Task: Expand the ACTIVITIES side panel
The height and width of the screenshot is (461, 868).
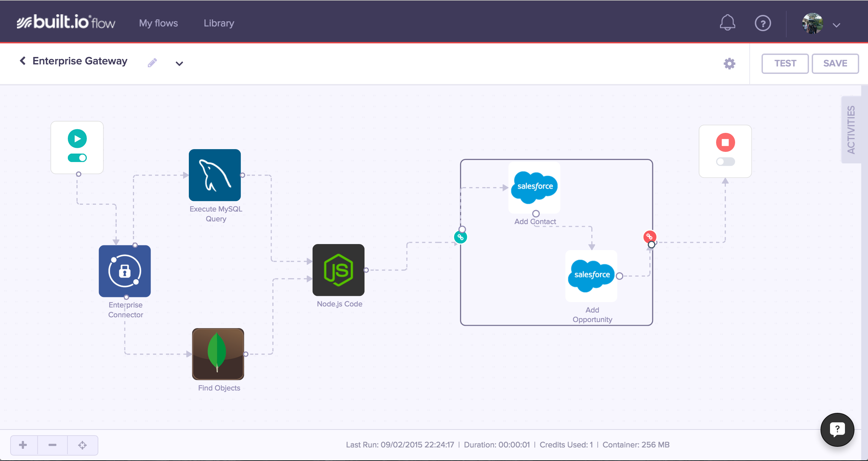Action: point(851,130)
